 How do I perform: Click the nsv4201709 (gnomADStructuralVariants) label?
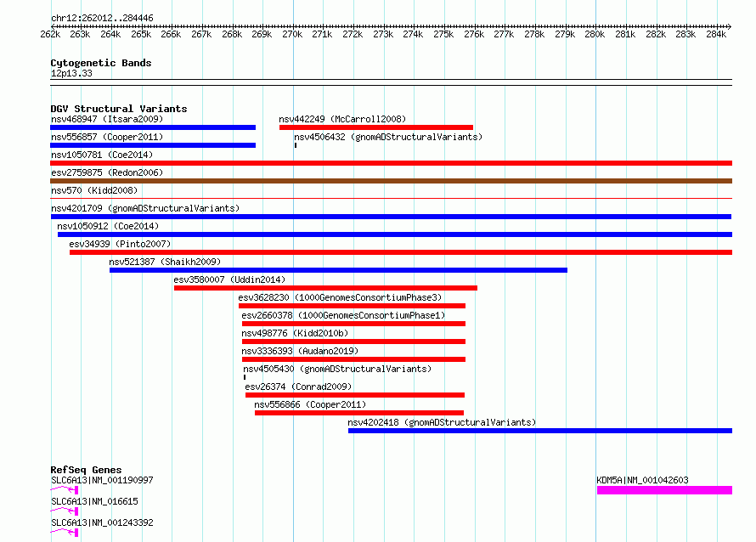pyautogui.click(x=145, y=208)
